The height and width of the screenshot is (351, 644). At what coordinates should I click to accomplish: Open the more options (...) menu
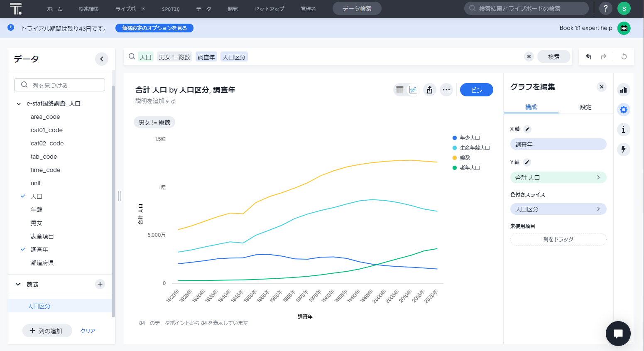tap(446, 90)
